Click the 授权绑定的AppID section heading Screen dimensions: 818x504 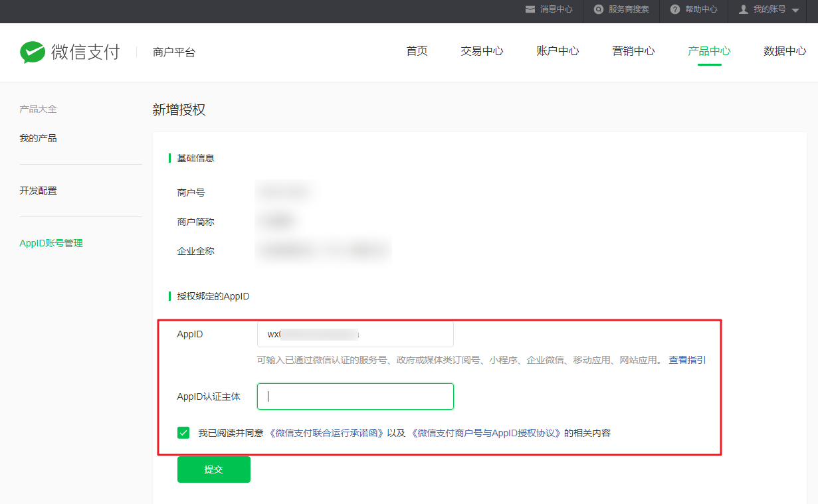[213, 296]
